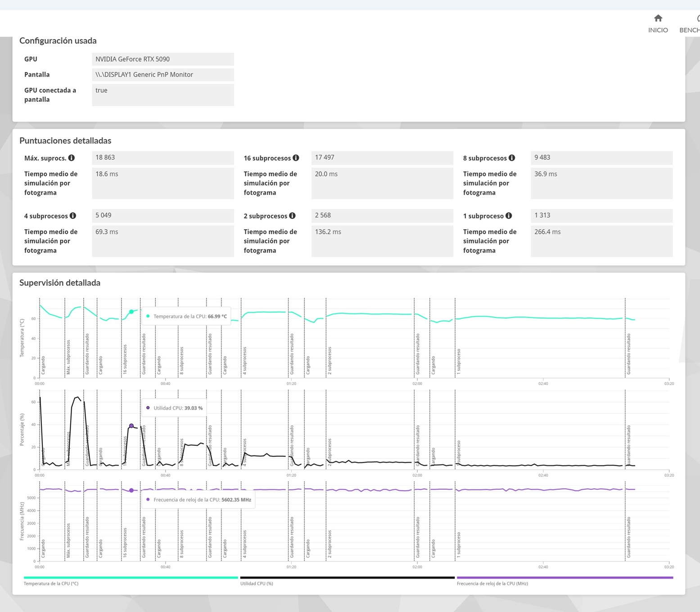Viewport: 700px width, 612px height.
Task: Open the info icon for 8 subprocesos
Action: pyautogui.click(x=512, y=158)
